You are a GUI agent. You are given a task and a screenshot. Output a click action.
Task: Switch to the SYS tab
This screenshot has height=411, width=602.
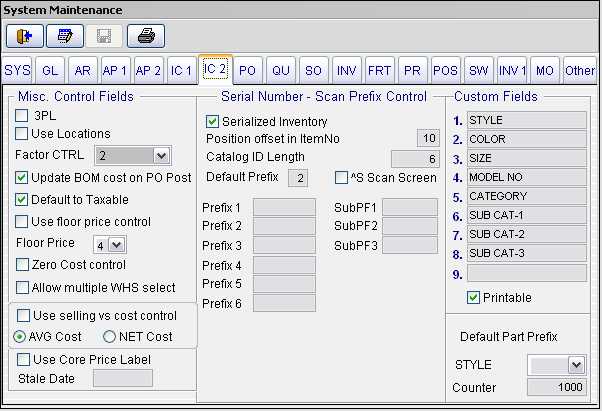tap(17, 71)
